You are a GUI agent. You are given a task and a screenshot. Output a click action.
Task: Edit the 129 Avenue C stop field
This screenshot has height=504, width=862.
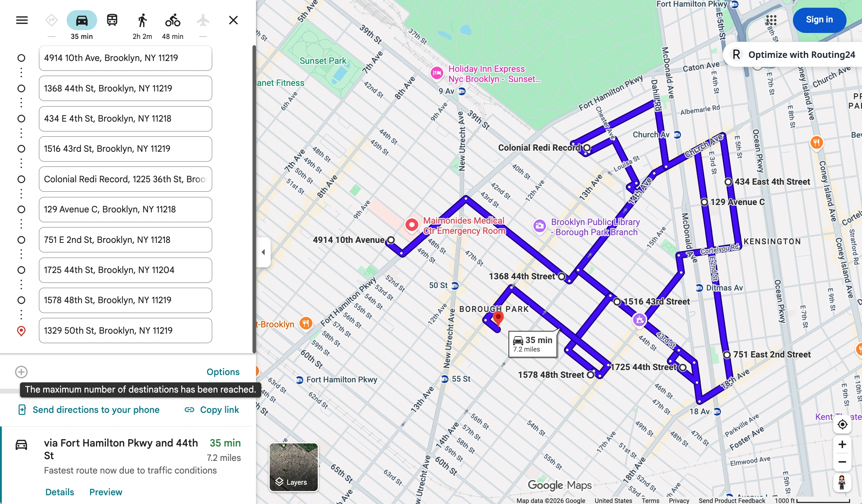coord(125,209)
